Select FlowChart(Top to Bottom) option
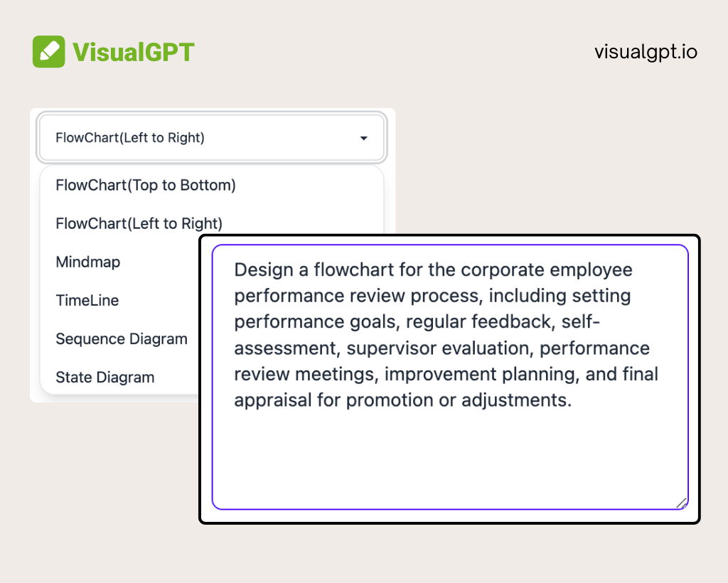Image resolution: width=728 pixels, height=583 pixels. (146, 185)
